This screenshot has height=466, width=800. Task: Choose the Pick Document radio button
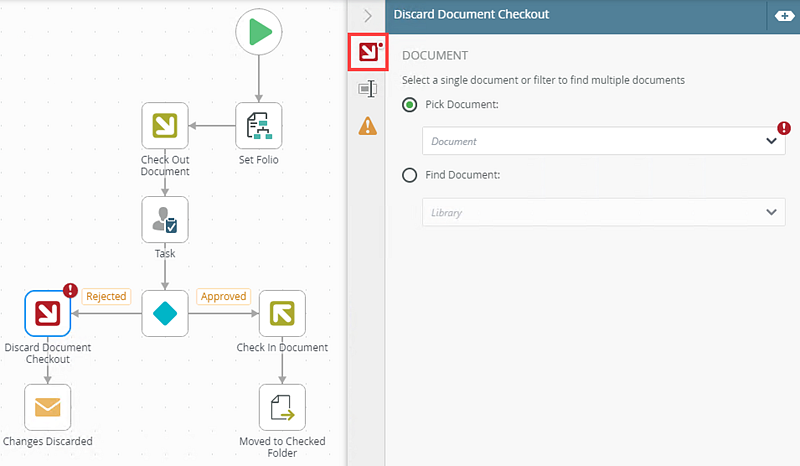pyautogui.click(x=409, y=105)
